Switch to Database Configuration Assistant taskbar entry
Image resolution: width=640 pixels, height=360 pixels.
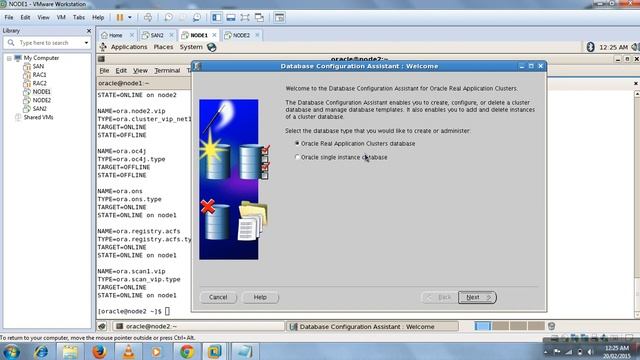pyautogui.click(x=372, y=327)
